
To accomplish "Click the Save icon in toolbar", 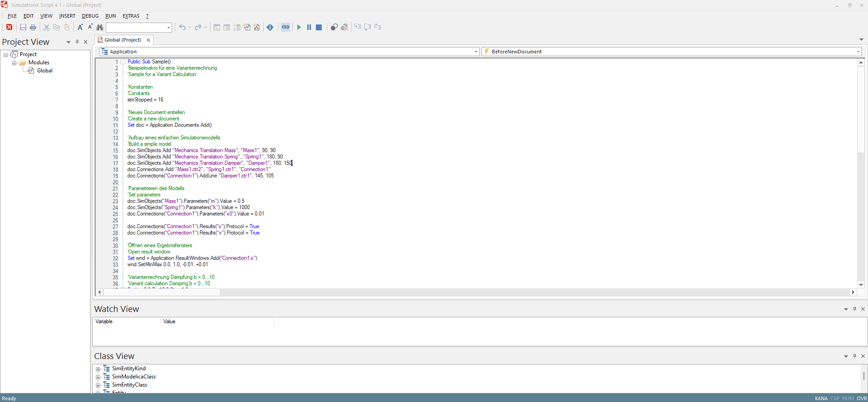I will 23,27.
